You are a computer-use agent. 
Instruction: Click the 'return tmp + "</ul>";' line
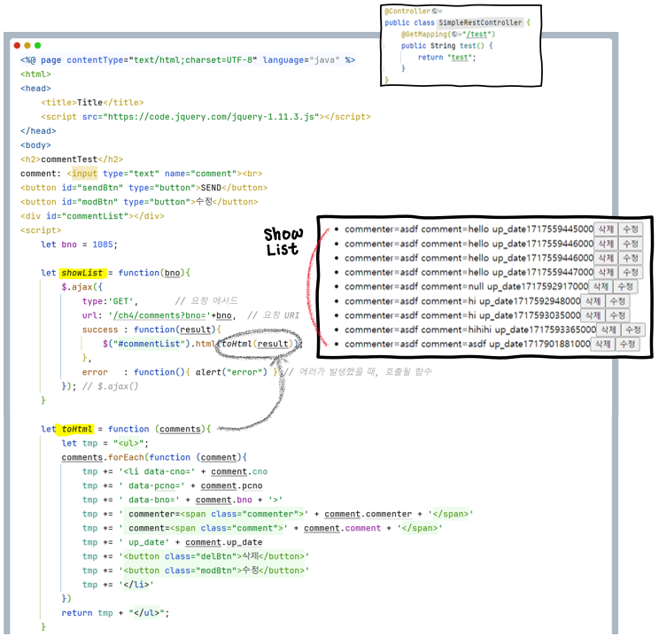pyautogui.click(x=115, y=613)
